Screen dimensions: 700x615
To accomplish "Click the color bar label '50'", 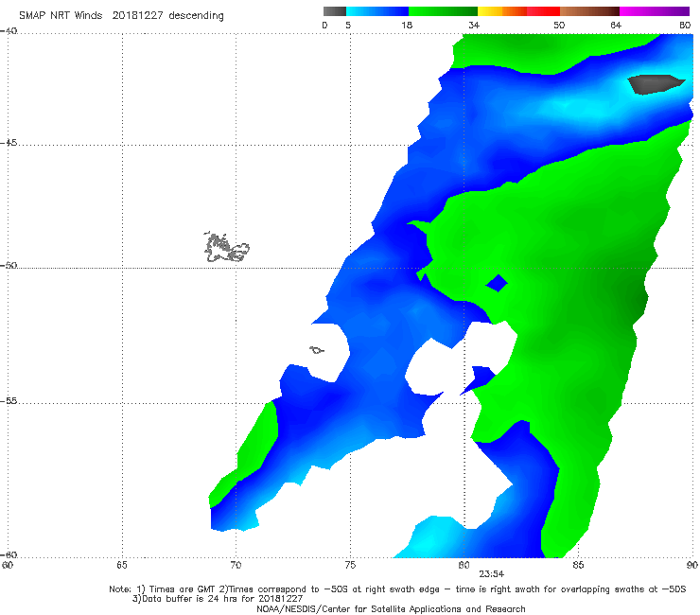I will pos(559,25).
